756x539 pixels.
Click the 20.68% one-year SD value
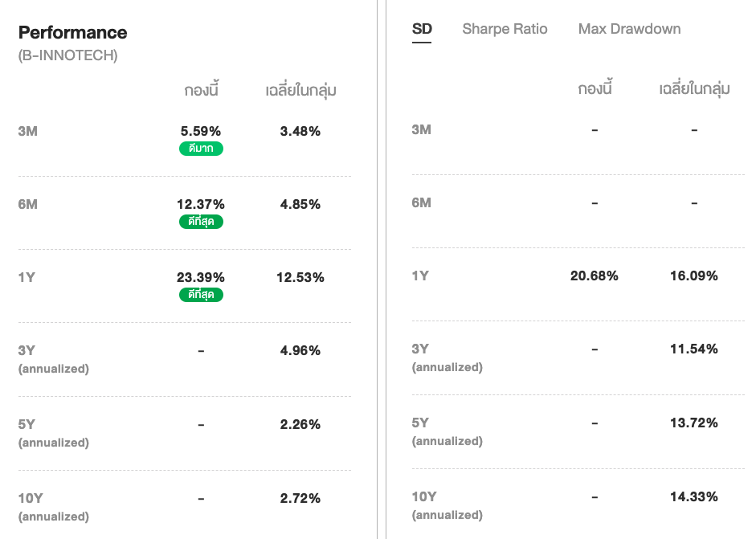[x=595, y=276]
